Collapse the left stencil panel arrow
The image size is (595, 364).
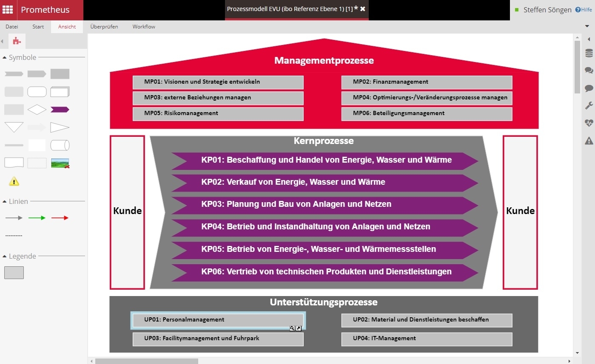2,41
